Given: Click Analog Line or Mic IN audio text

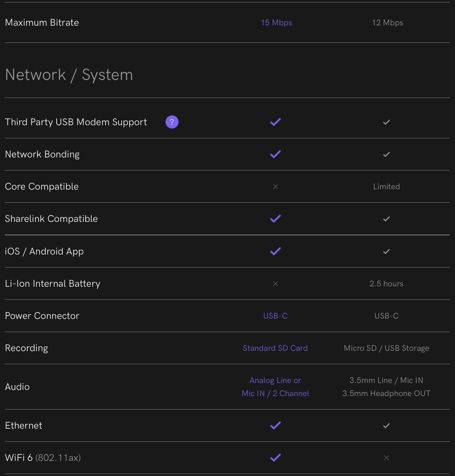Looking at the screenshot, I should [x=275, y=387].
